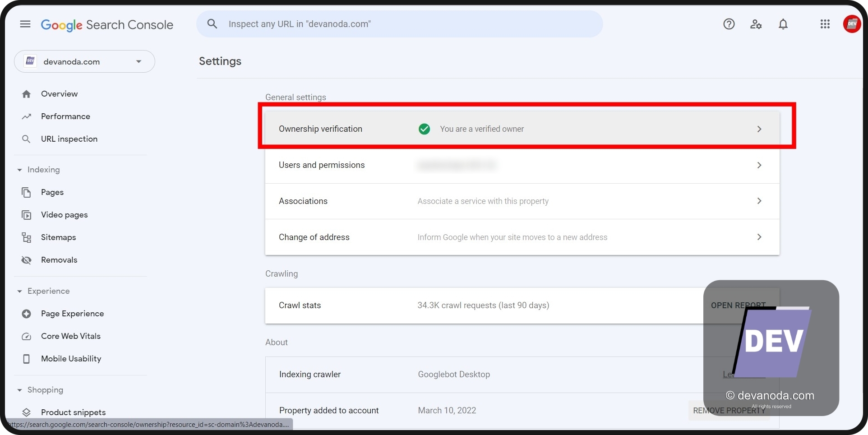Click Users and permissions label
Viewport: 868px width, 435px height.
coord(322,165)
